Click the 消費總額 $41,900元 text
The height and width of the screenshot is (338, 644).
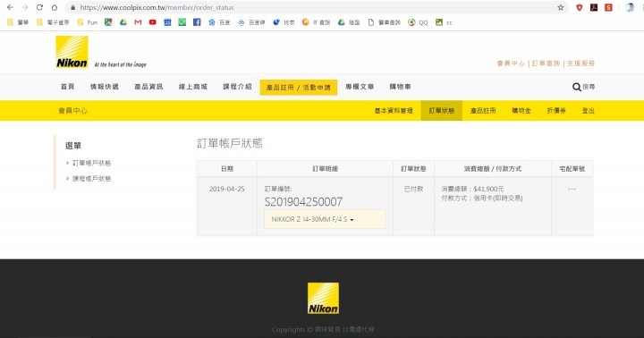point(473,189)
